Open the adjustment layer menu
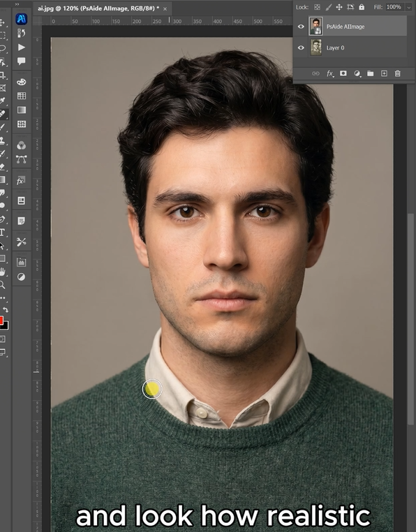416x532 pixels. (357, 73)
